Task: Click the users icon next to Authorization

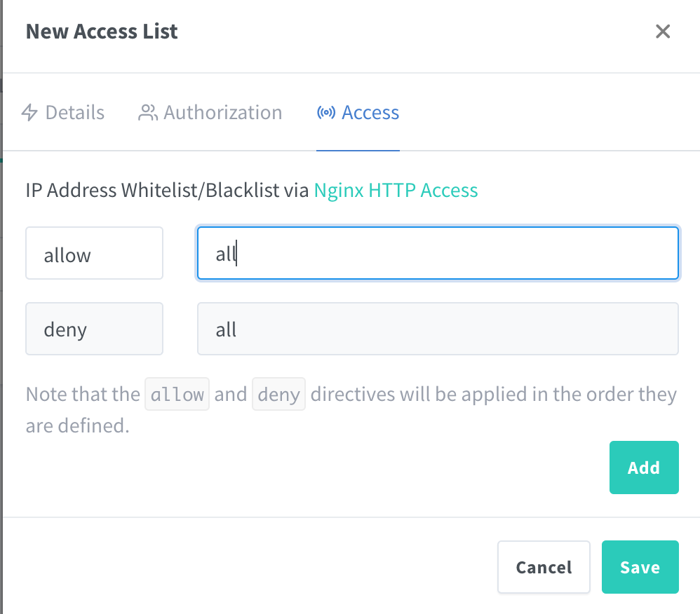Action: pos(147,111)
